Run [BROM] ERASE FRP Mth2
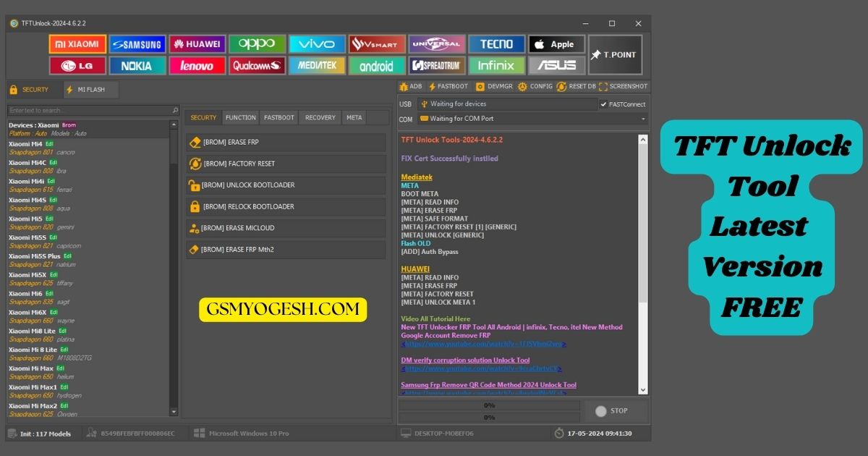 [x=285, y=249]
